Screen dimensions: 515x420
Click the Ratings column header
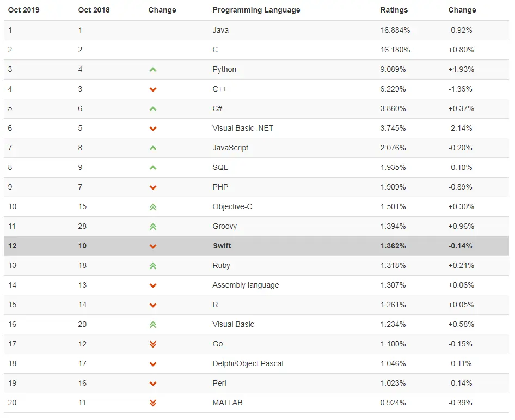pos(394,10)
